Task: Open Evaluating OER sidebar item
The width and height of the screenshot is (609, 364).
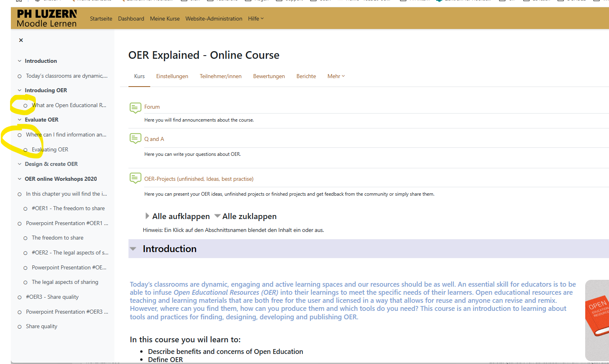Action: tap(50, 149)
